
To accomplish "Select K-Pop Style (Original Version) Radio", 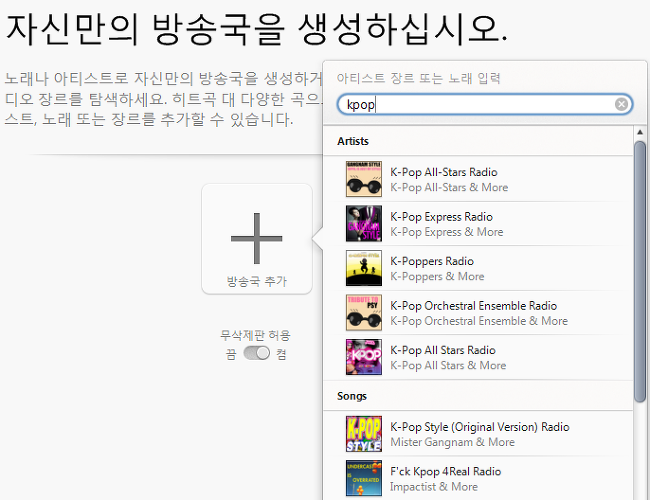I will point(478,434).
